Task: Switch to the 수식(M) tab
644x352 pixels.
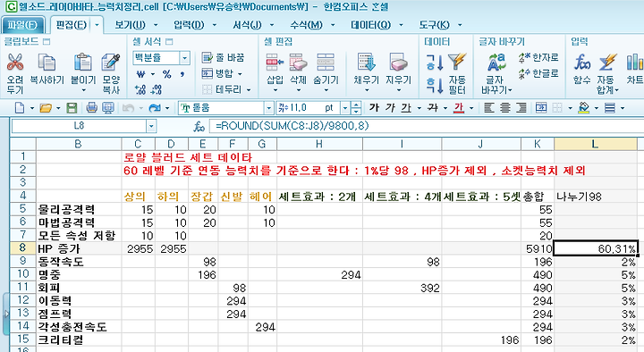Action: pos(306,25)
